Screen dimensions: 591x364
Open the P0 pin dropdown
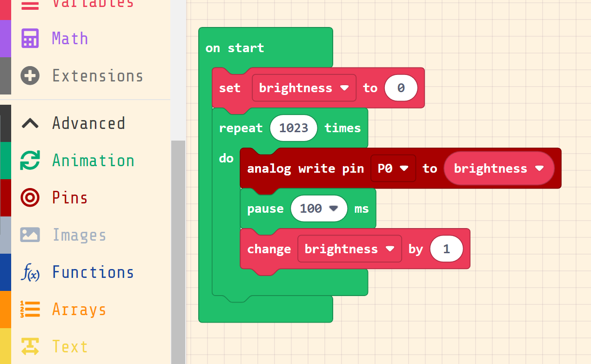tap(403, 169)
